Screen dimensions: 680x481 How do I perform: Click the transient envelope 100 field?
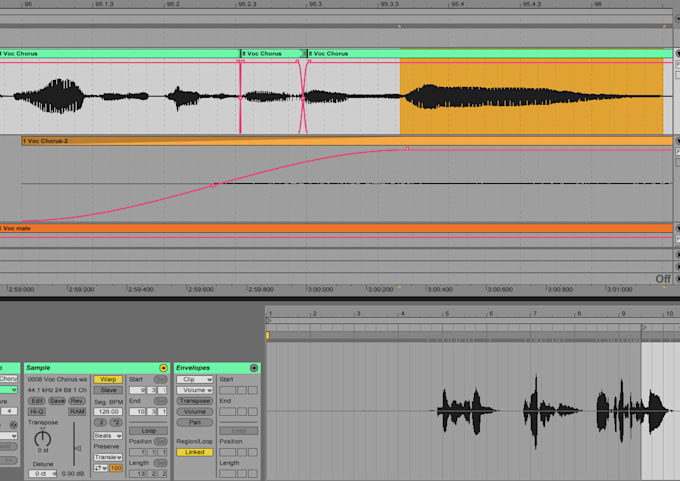coord(116,468)
